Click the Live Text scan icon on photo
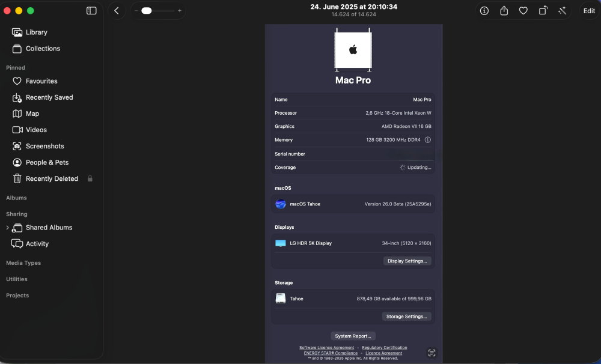 pyautogui.click(x=432, y=353)
